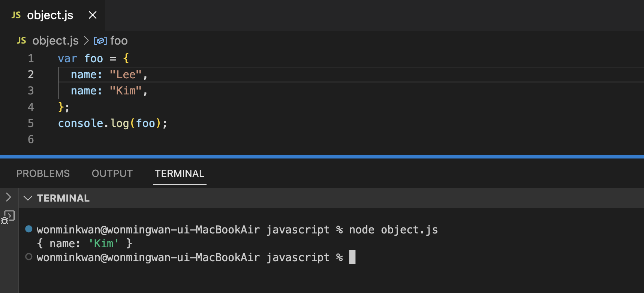Click the breadcrumb separator arrow after object.js
This screenshot has height=293, width=644.
[x=86, y=40]
